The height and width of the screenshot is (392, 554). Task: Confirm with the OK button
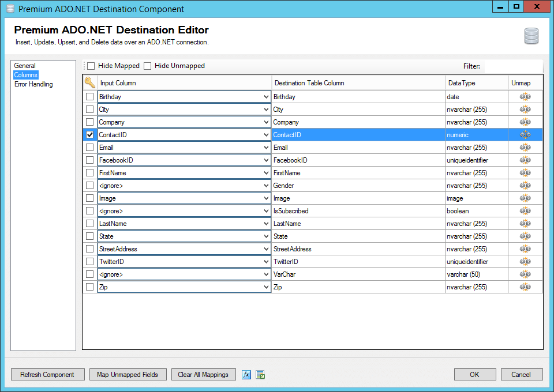tap(475, 375)
